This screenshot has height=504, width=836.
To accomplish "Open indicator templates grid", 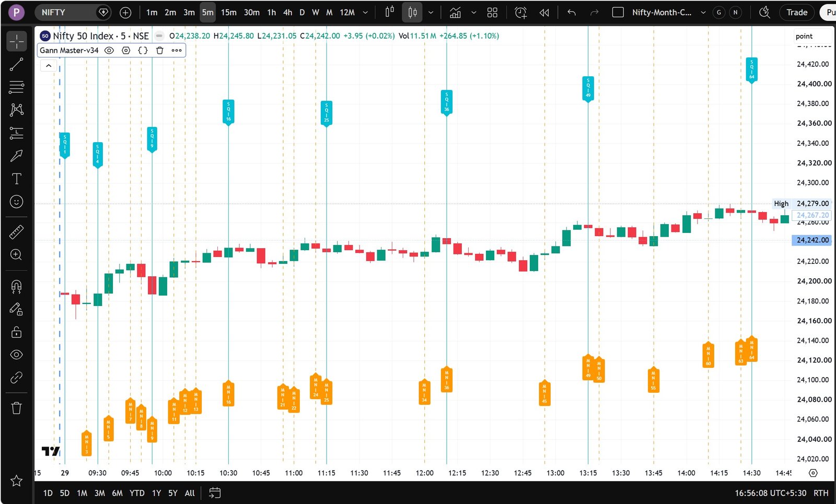I will pyautogui.click(x=492, y=12).
